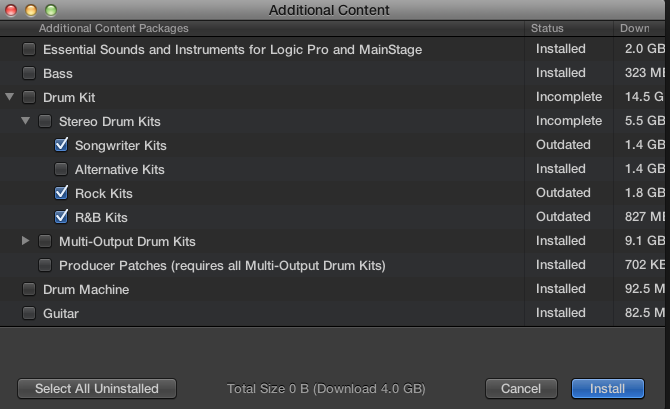670x409 pixels.
Task: Sort by Additional Content Packages column
Action: pos(270,28)
